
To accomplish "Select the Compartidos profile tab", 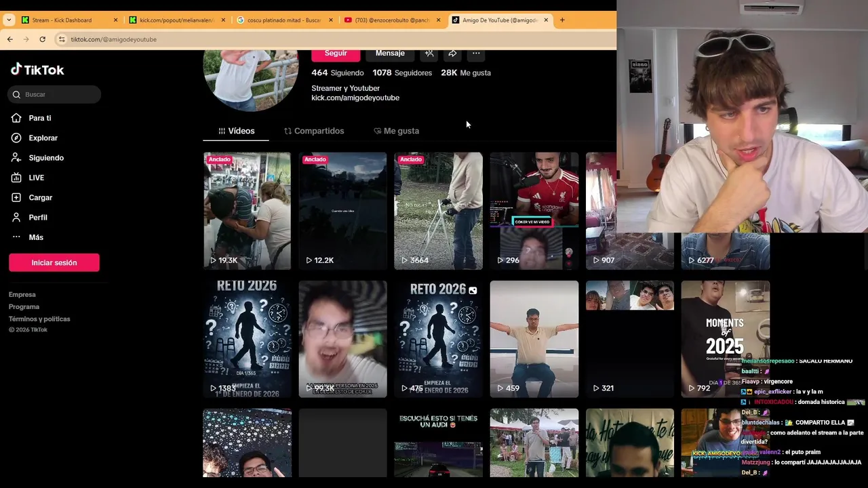I will (x=314, y=131).
